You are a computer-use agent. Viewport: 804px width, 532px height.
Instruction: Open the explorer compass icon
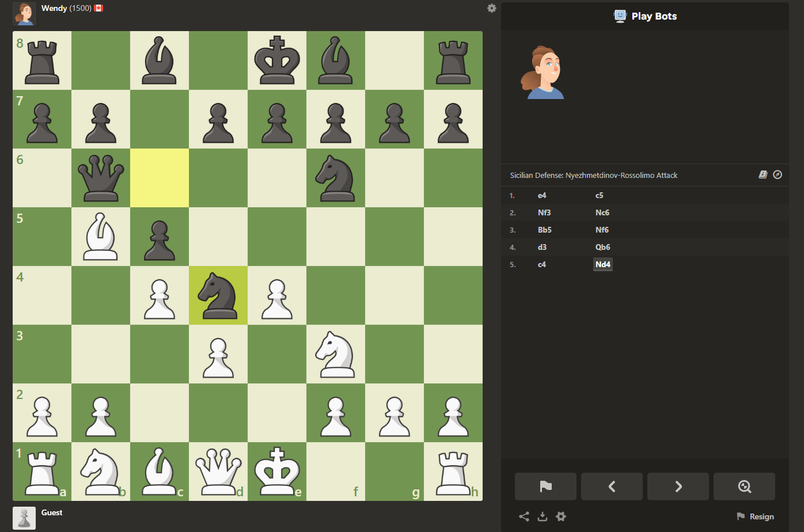coord(778,174)
